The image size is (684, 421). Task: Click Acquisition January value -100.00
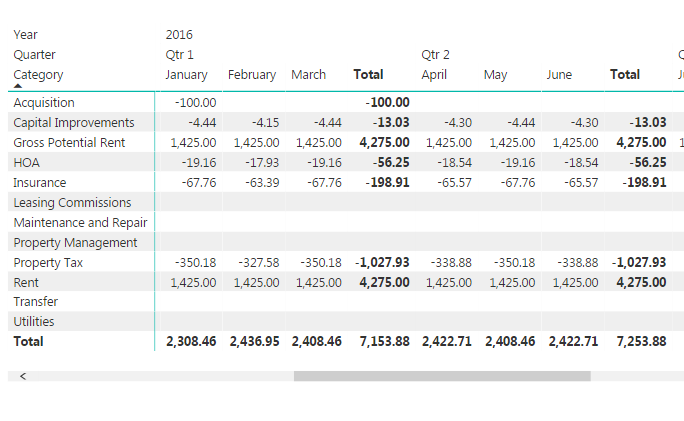click(x=195, y=103)
